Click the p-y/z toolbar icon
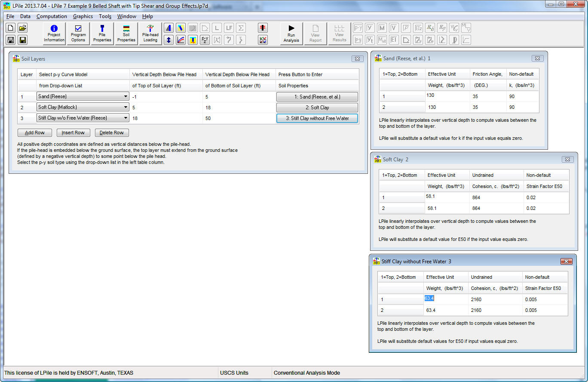The width and height of the screenshot is (588, 382). tap(205, 40)
